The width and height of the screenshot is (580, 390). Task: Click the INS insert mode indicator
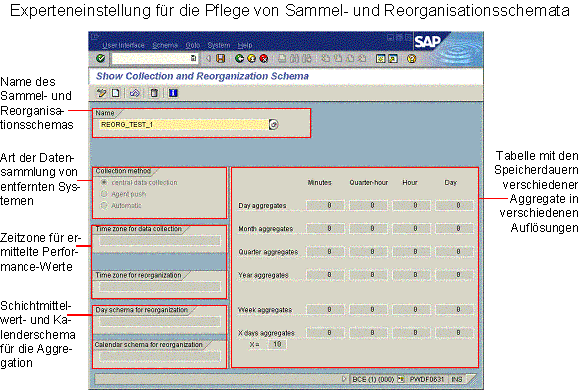(x=457, y=379)
